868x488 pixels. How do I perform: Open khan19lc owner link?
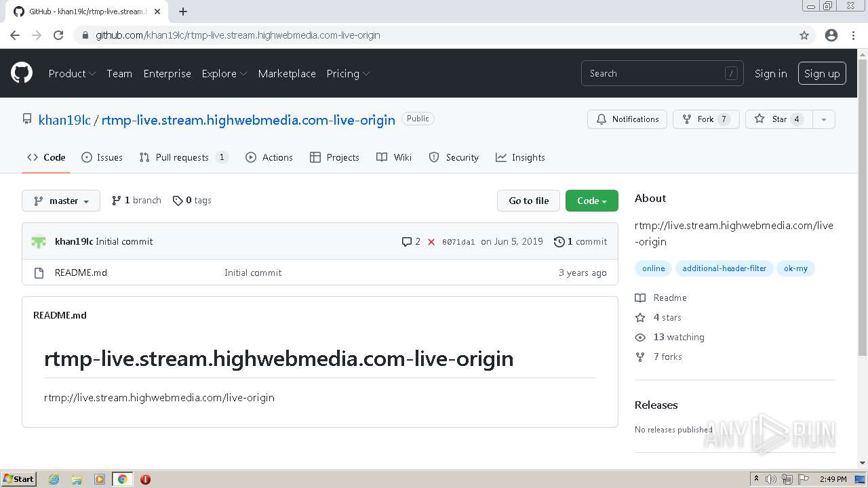pyautogui.click(x=64, y=120)
